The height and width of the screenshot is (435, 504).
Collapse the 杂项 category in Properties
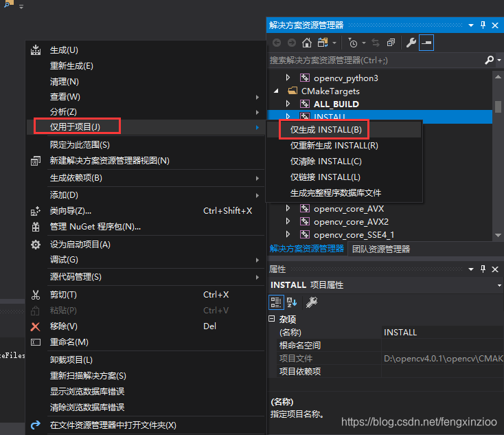[x=272, y=319]
